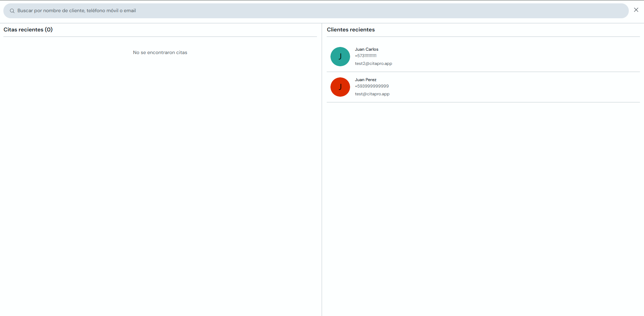This screenshot has height=316, width=644.
Task: Focus the client search input field
Action: pos(316,11)
